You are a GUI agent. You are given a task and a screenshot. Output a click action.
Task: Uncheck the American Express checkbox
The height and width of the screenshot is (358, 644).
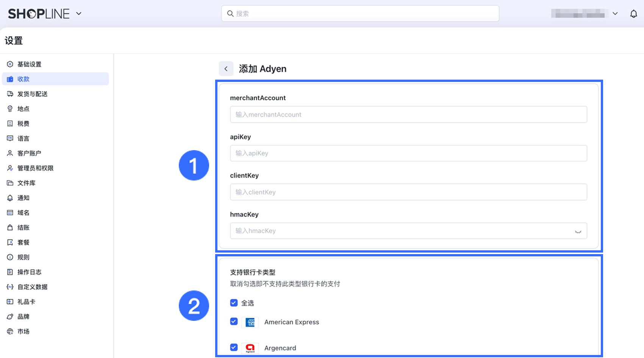pos(234,322)
